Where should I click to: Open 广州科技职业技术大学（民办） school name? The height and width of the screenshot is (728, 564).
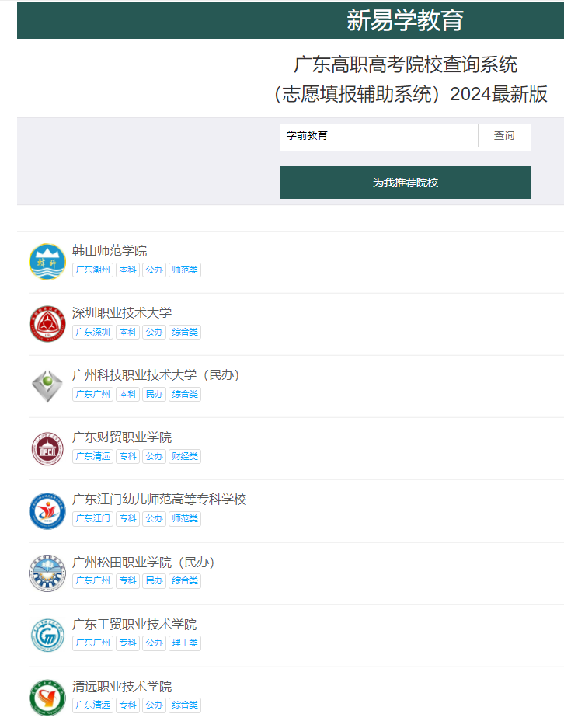(x=156, y=375)
